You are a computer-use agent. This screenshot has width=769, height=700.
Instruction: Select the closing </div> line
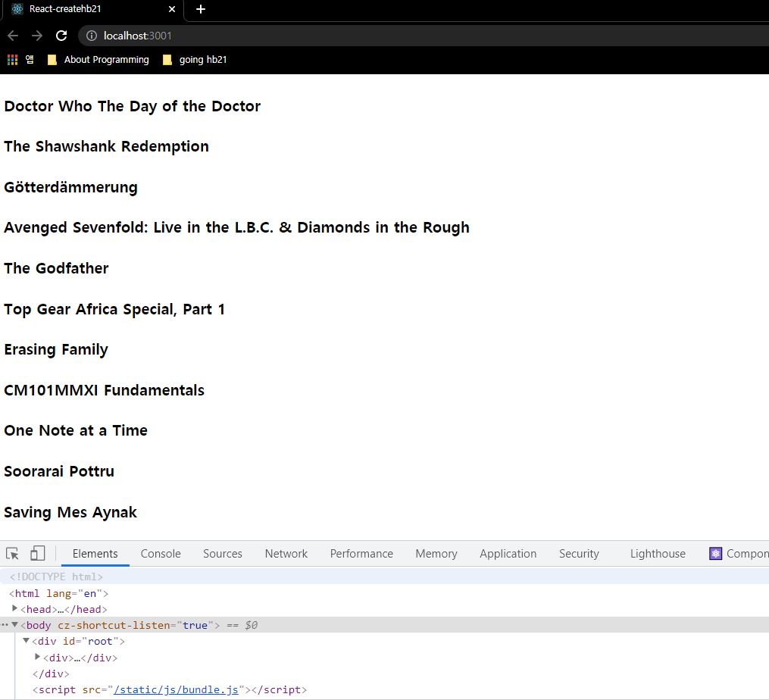pyautogui.click(x=51, y=673)
